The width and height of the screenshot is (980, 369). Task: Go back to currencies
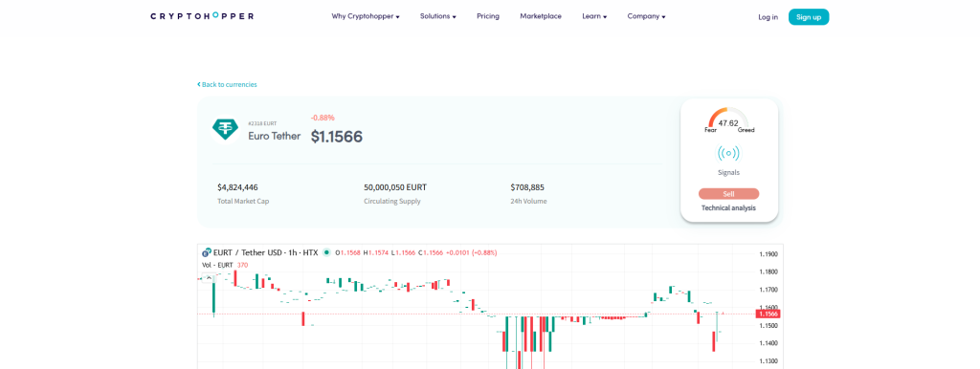[227, 84]
